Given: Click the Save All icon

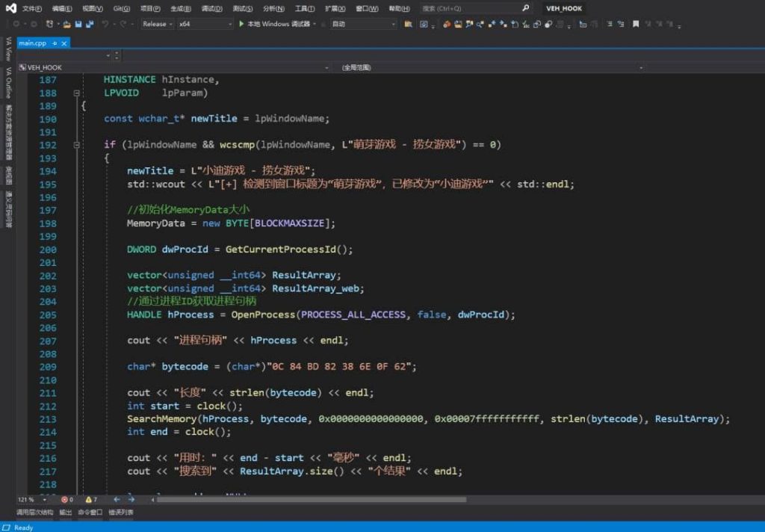Looking at the screenshot, I should pyautogui.click(x=90, y=24).
